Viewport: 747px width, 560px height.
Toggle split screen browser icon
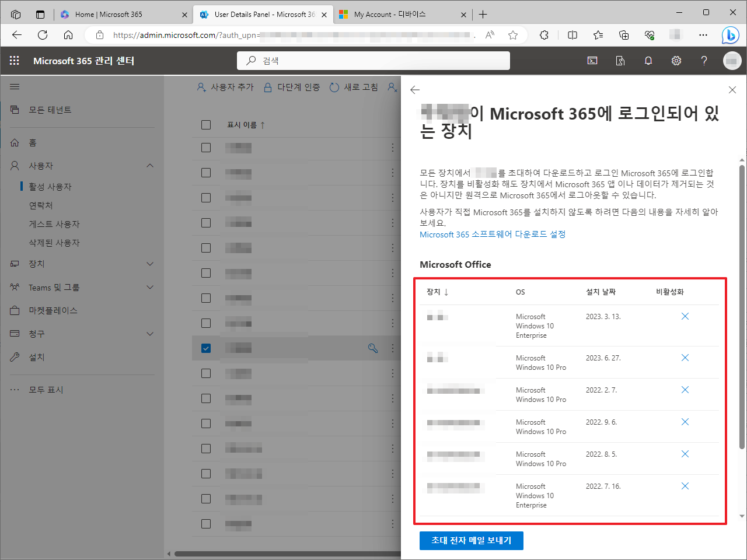(573, 35)
